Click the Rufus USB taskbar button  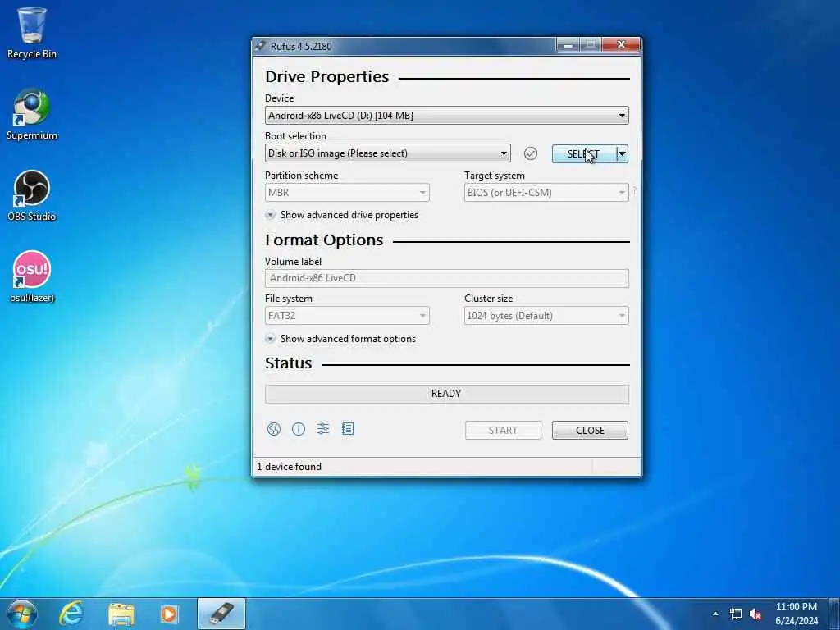coord(221,614)
